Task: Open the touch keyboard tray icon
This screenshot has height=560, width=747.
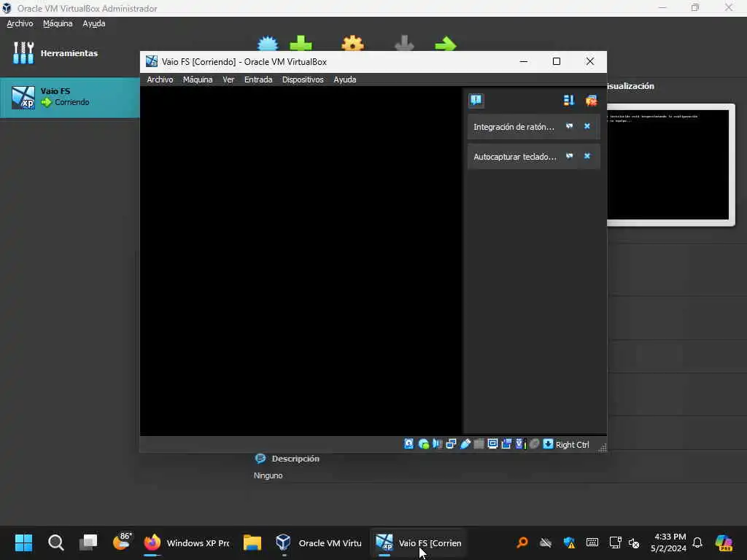Action: click(592, 542)
